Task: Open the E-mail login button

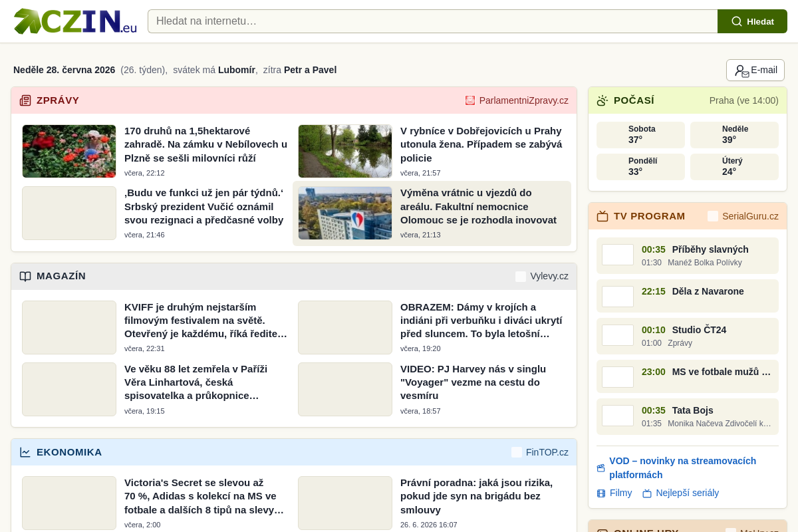Action: (x=755, y=70)
